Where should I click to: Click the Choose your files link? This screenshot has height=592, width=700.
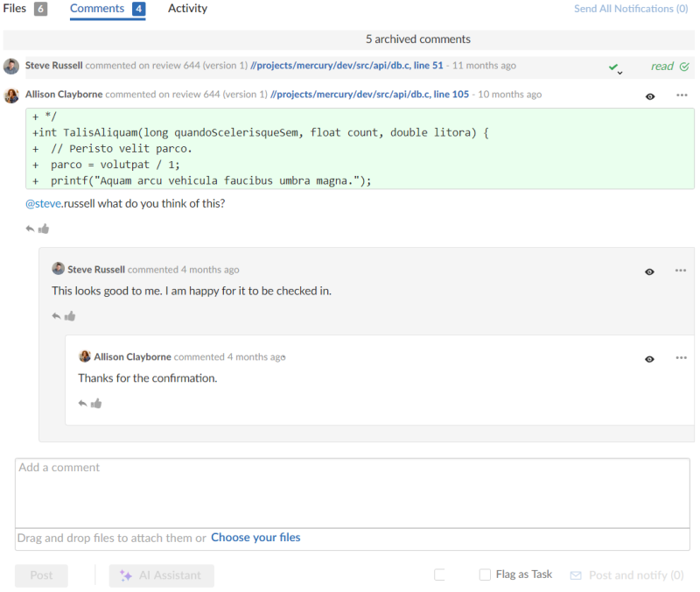coord(255,537)
